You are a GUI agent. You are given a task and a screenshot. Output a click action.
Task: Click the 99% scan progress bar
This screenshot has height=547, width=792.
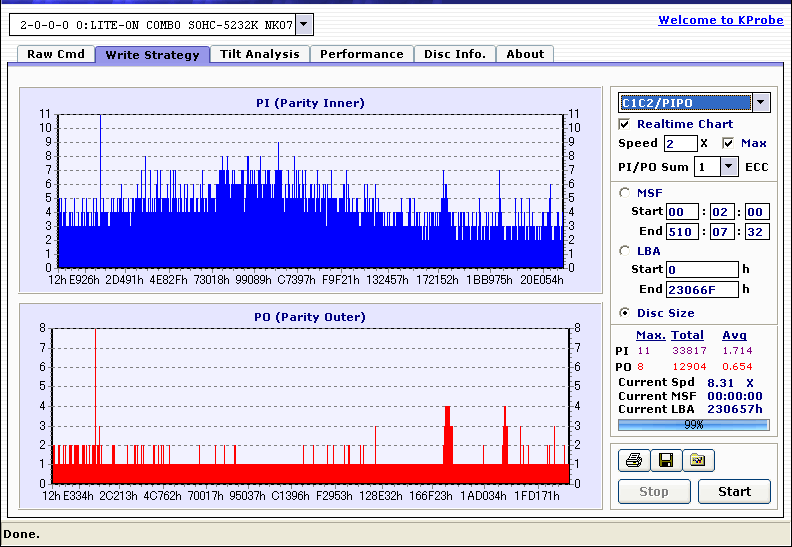693,425
